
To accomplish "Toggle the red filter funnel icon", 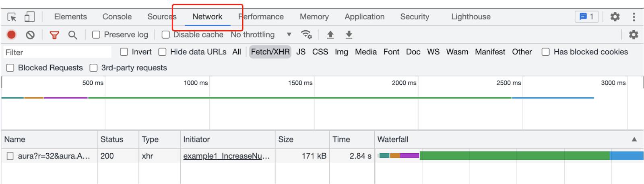I will pyautogui.click(x=54, y=35).
